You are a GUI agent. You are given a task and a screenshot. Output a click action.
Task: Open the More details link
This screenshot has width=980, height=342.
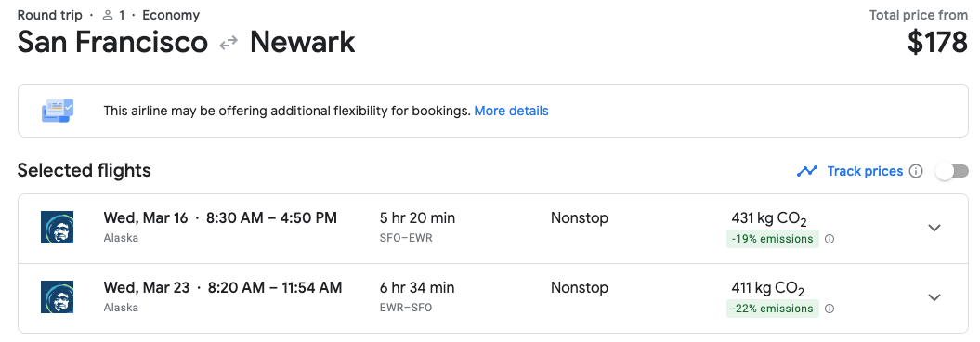tap(511, 112)
